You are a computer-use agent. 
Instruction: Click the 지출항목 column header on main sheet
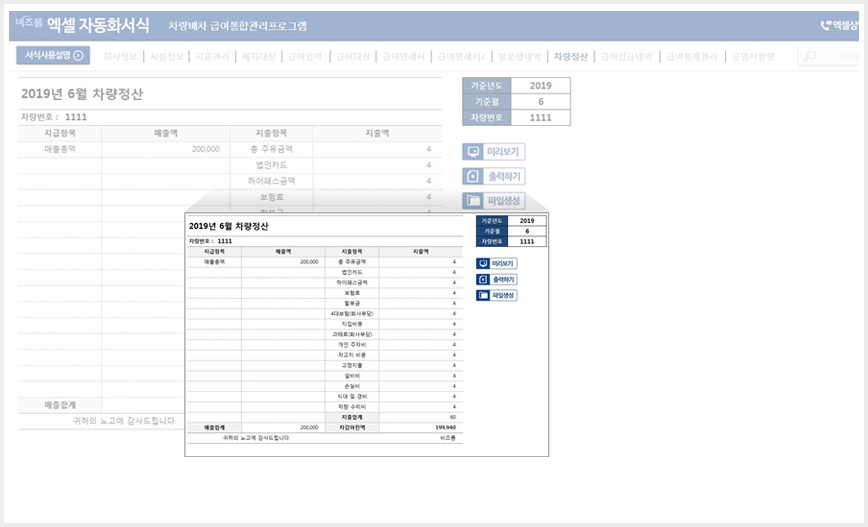coord(271,133)
